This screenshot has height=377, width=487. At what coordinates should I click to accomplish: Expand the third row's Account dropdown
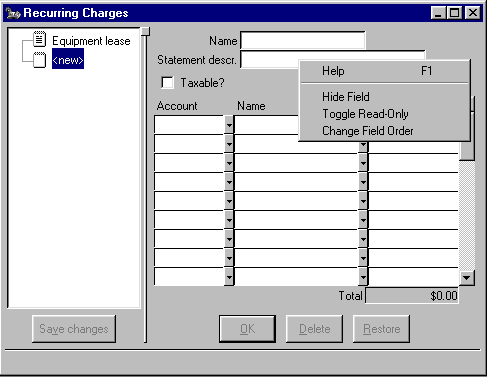coord(229,163)
